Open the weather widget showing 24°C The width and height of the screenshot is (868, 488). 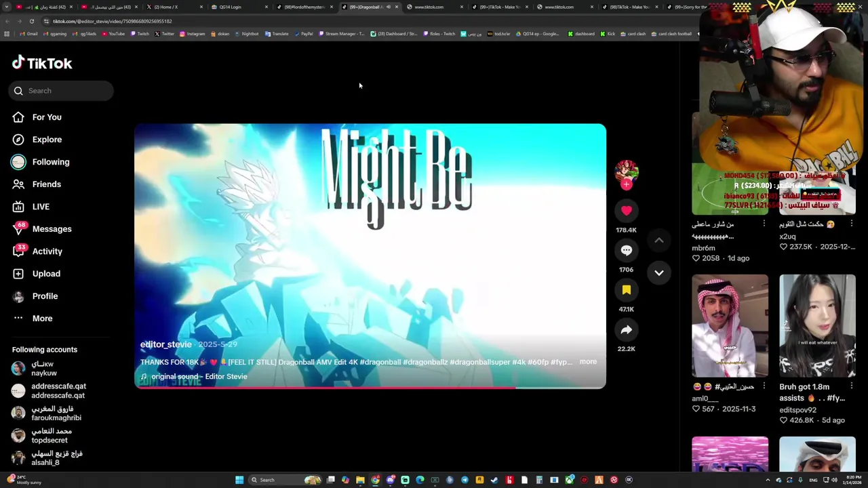click(x=24, y=480)
